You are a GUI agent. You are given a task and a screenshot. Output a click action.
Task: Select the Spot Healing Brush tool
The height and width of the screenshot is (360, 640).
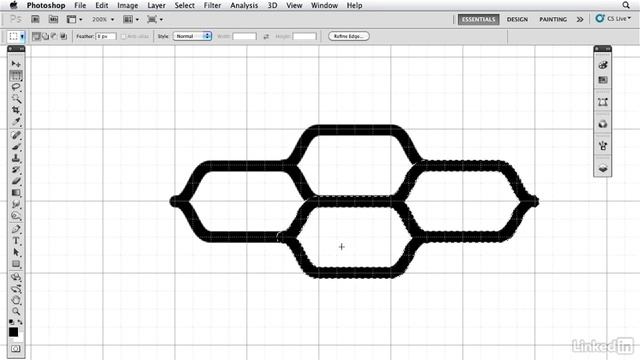pos(16,135)
